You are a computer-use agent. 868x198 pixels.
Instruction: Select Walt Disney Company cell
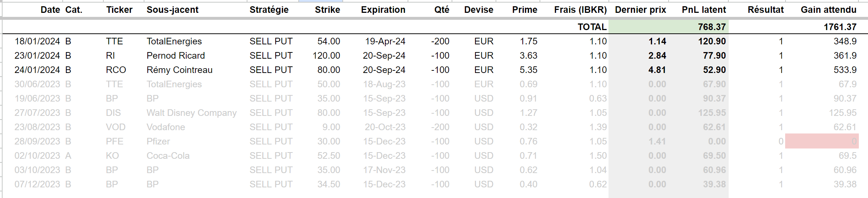coord(191,113)
